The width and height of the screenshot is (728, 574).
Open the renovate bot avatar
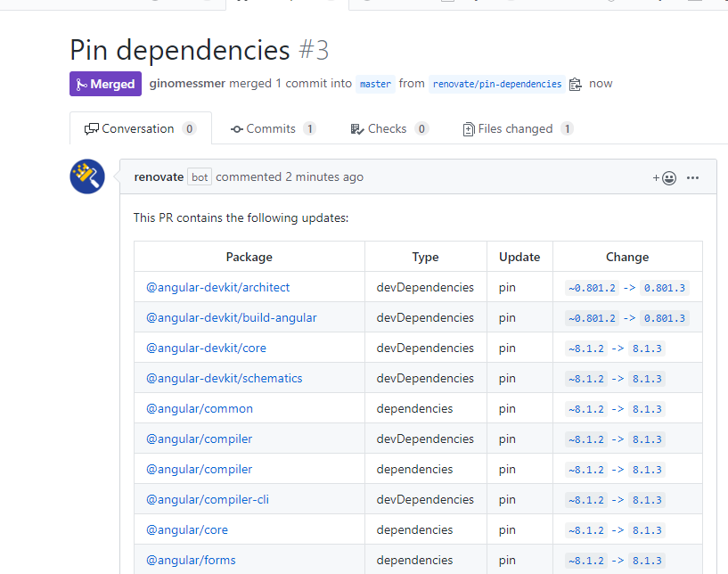point(86,176)
